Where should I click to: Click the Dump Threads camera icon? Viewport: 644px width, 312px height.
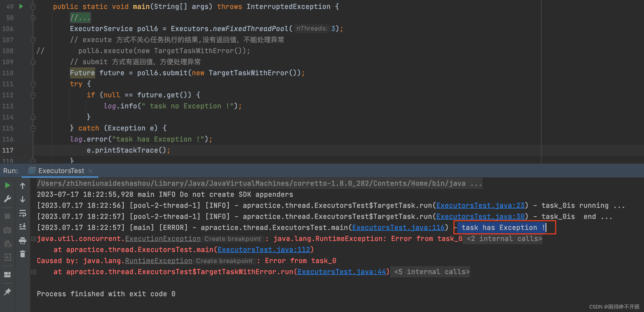point(7,230)
